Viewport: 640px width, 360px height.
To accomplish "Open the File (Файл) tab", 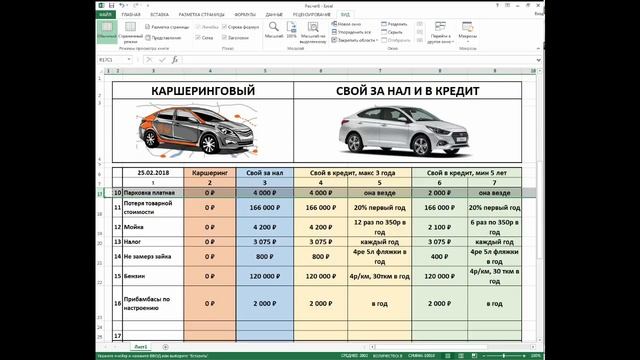I will tap(106, 15).
